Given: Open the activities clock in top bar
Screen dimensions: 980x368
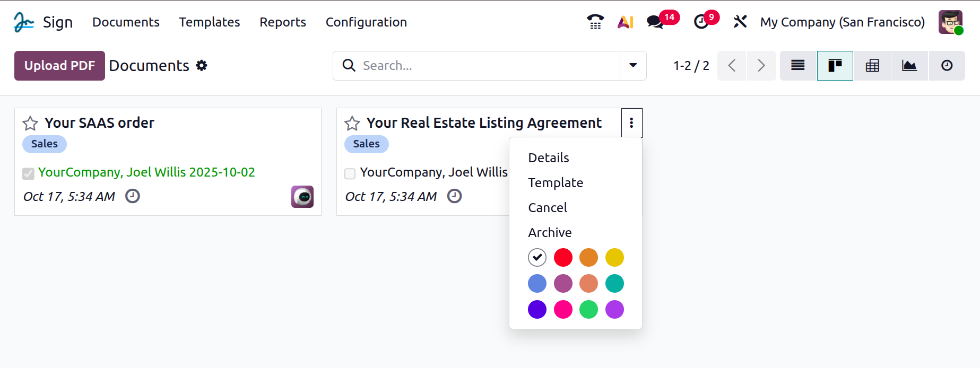Looking at the screenshot, I should click(701, 22).
